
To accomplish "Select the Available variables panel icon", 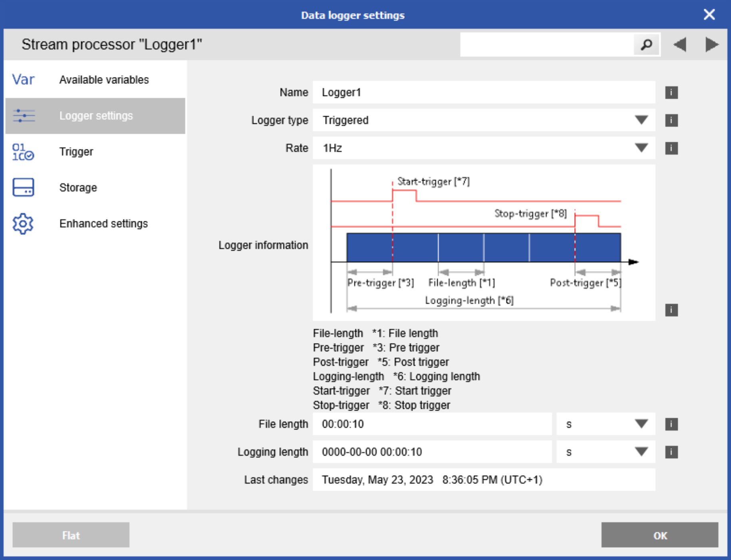I will click(x=23, y=79).
